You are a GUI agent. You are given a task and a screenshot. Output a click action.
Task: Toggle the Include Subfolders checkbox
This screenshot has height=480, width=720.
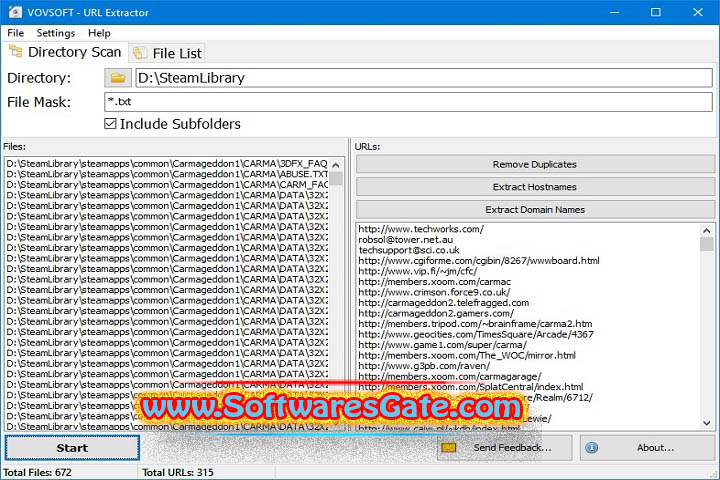point(110,124)
